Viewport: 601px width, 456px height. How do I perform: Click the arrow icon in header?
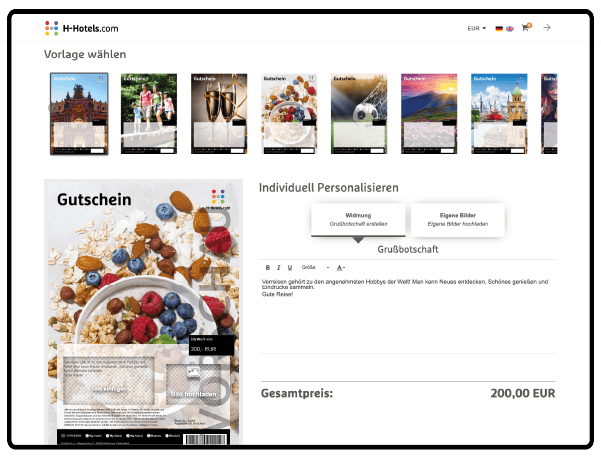coord(547,28)
